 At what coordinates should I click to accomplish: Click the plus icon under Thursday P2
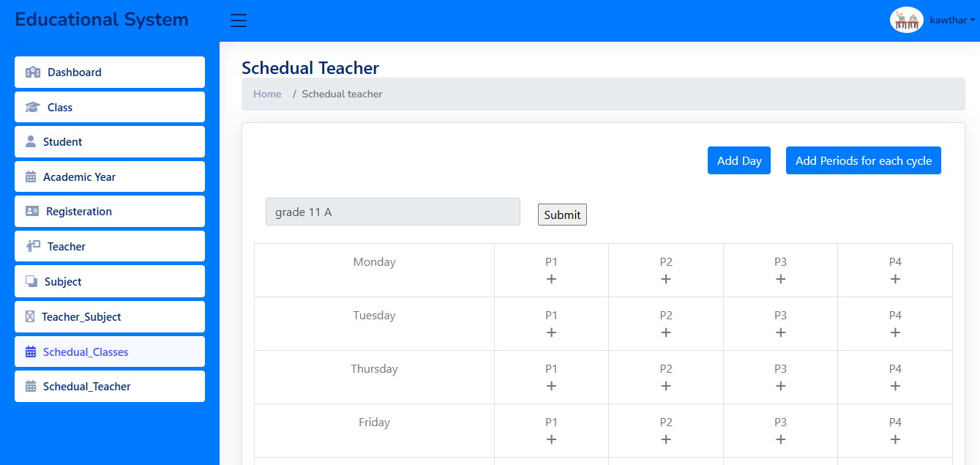[665, 386]
